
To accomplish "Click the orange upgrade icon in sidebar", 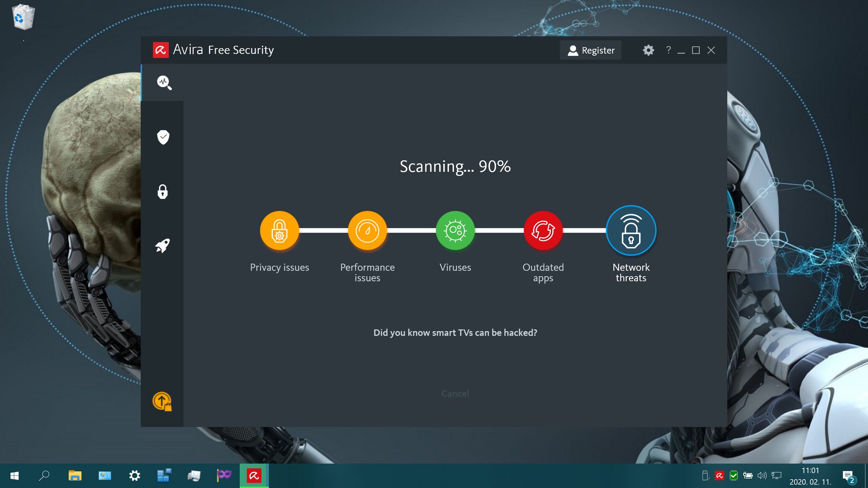I will (162, 401).
